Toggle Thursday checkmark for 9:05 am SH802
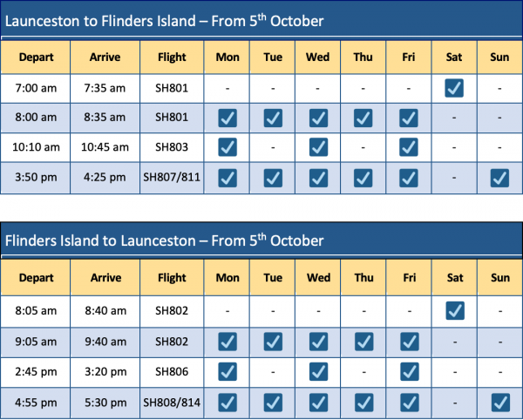The height and width of the screenshot is (420, 523). tap(363, 340)
